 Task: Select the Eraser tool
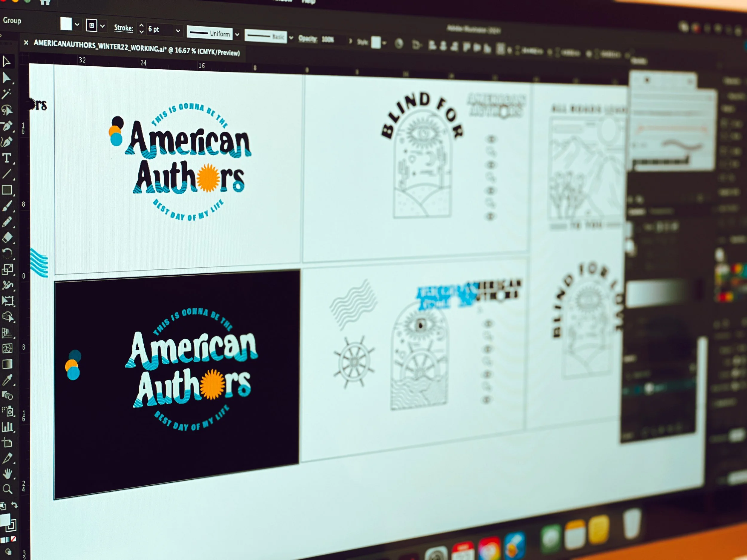click(7, 238)
